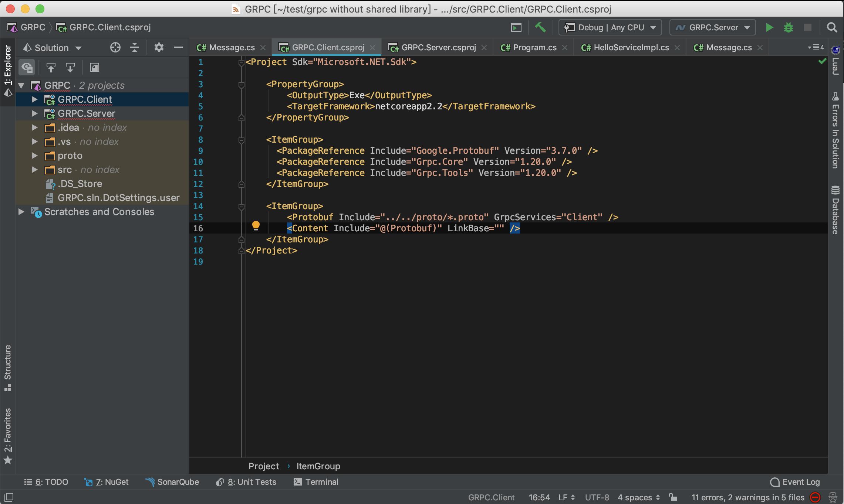This screenshot has width=844, height=504.
Task: Start debugging with the bug icon
Action: pyautogui.click(x=789, y=27)
